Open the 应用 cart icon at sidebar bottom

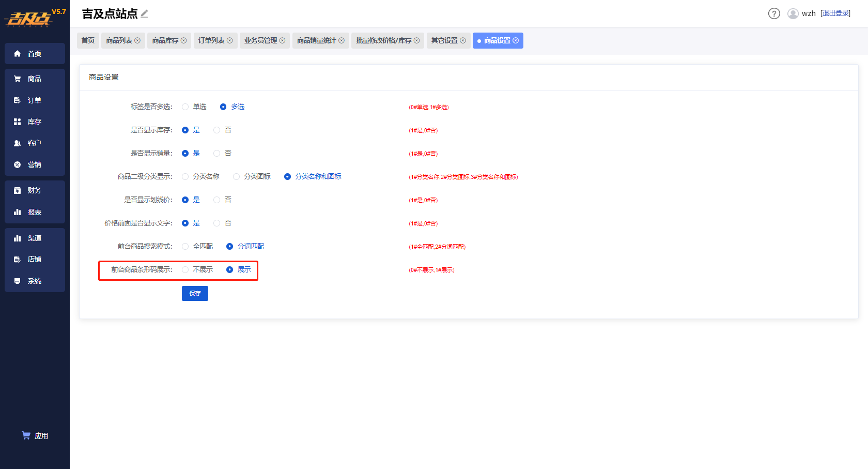pos(35,436)
